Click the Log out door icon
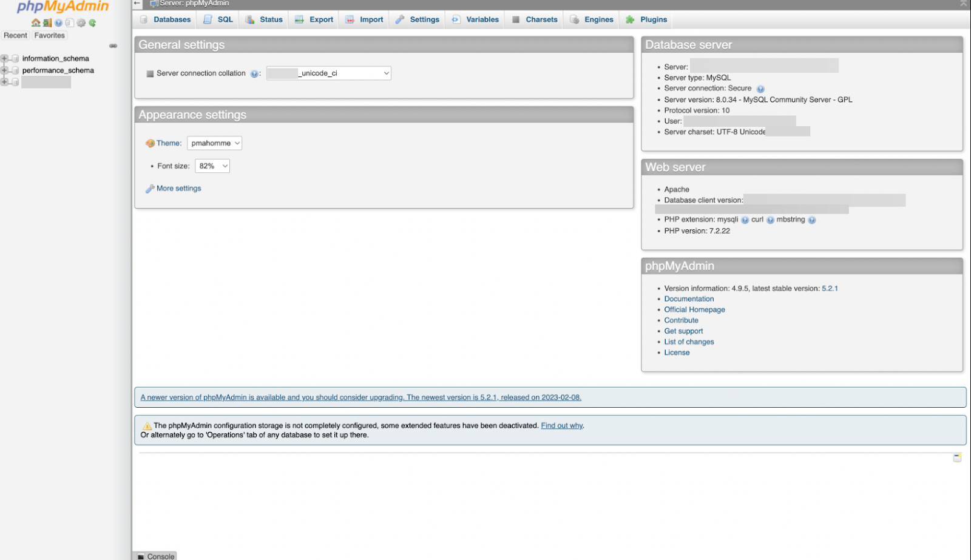 47,23
